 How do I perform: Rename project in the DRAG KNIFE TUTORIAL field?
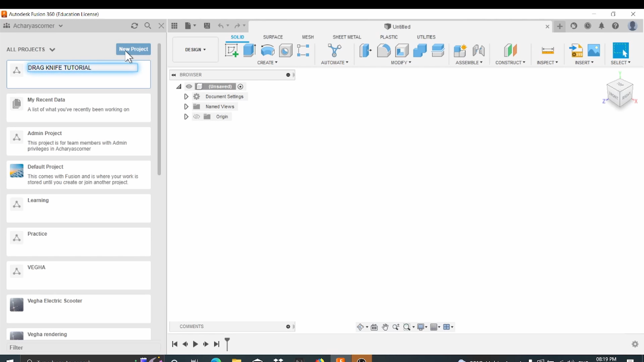coord(82,67)
